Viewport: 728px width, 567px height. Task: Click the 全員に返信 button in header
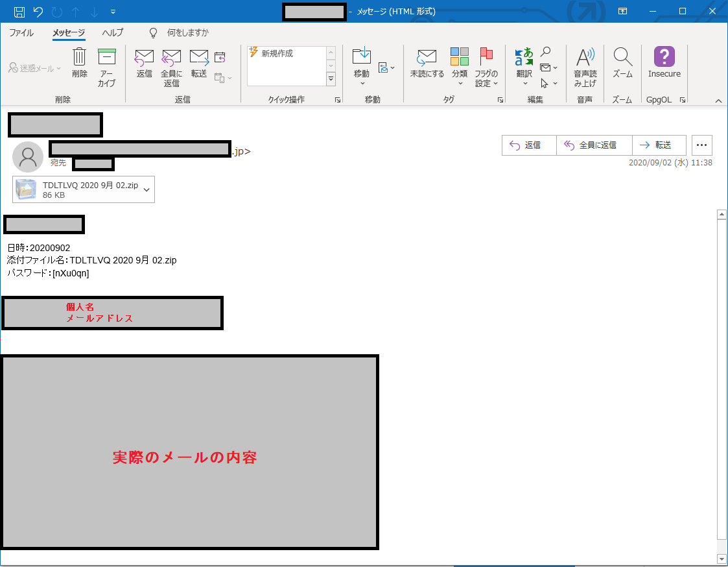point(594,145)
